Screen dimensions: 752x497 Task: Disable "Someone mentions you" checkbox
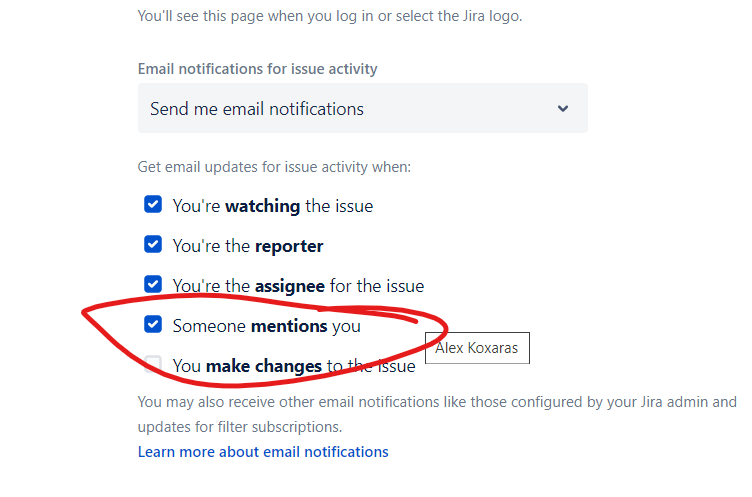coord(153,324)
